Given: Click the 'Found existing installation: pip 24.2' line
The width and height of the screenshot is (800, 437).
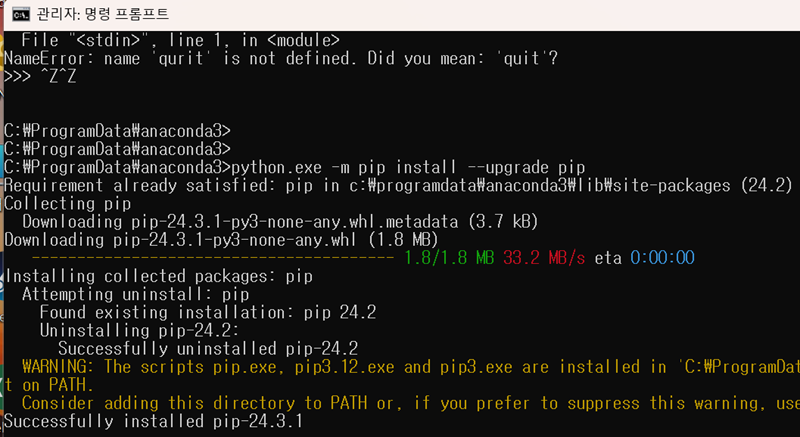Looking at the screenshot, I should [207, 312].
